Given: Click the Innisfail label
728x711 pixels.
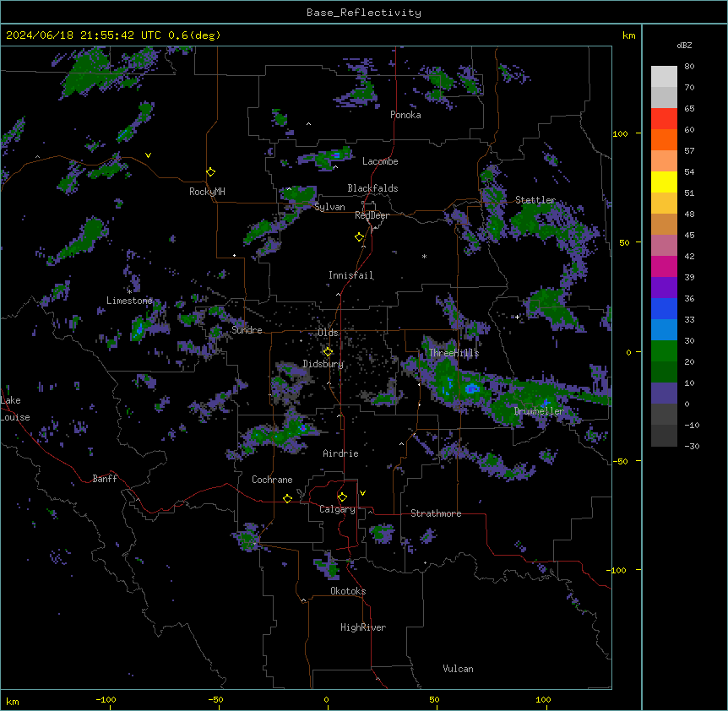Looking at the screenshot, I should click(x=350, y=275).
